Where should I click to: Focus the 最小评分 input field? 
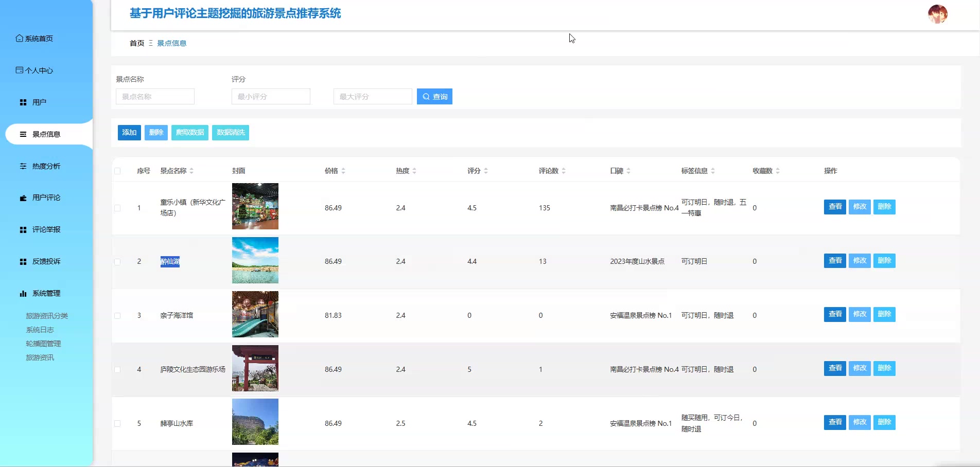click(271, 97)
